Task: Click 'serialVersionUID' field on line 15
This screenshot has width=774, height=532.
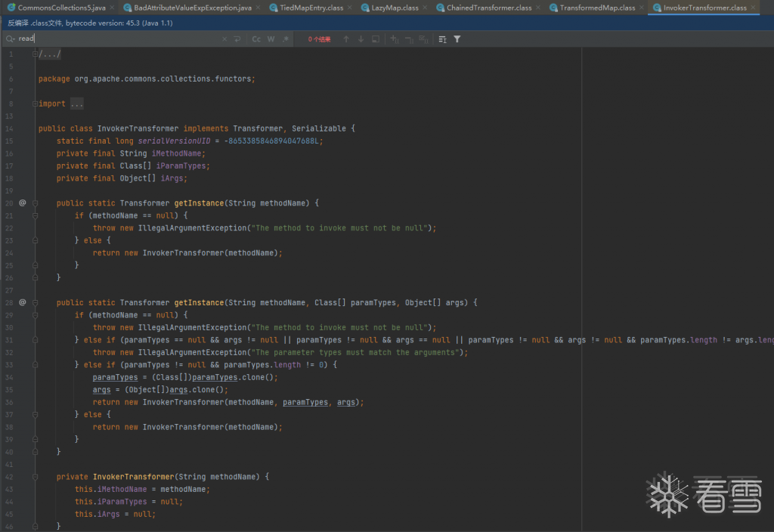Action: pos(174,141)
